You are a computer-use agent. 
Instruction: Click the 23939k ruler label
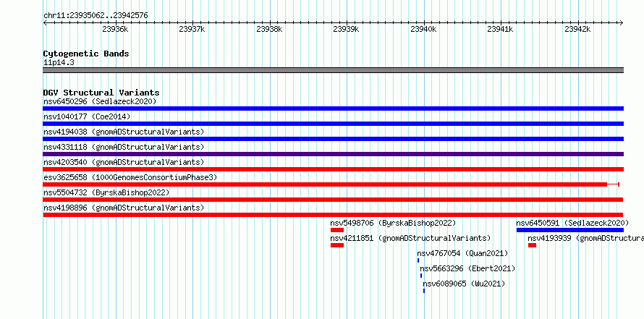(347, 29)
